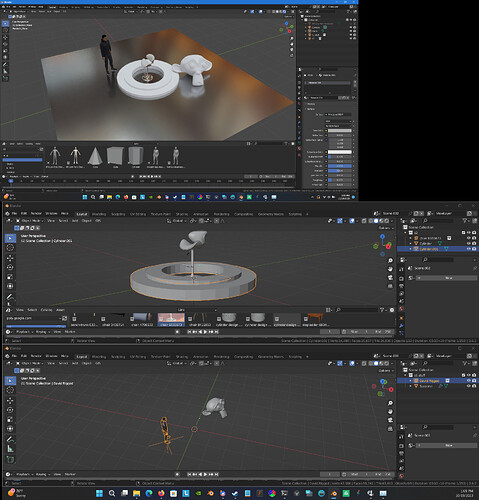Select the Measure tool in bottom Blender window

[x=10, y=449]
